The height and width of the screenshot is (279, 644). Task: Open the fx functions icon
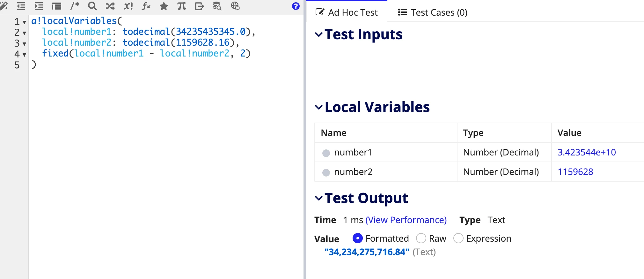(x=146, y=6)
